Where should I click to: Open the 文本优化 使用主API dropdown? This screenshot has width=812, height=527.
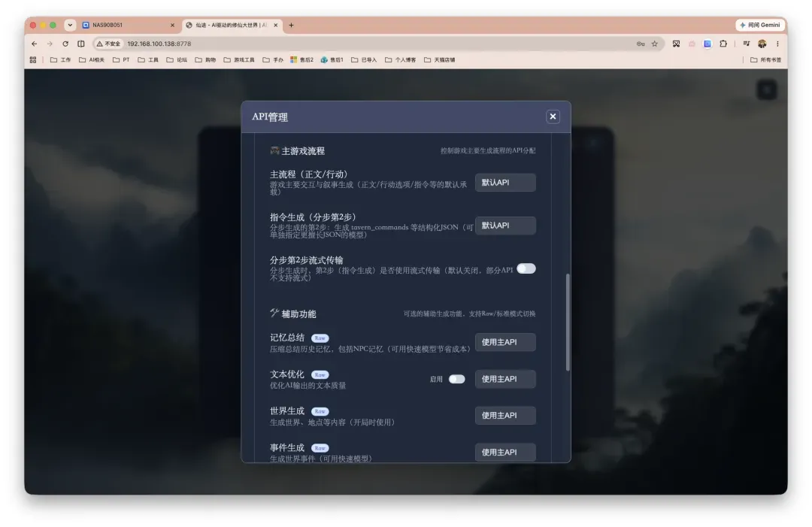[505, 379]
